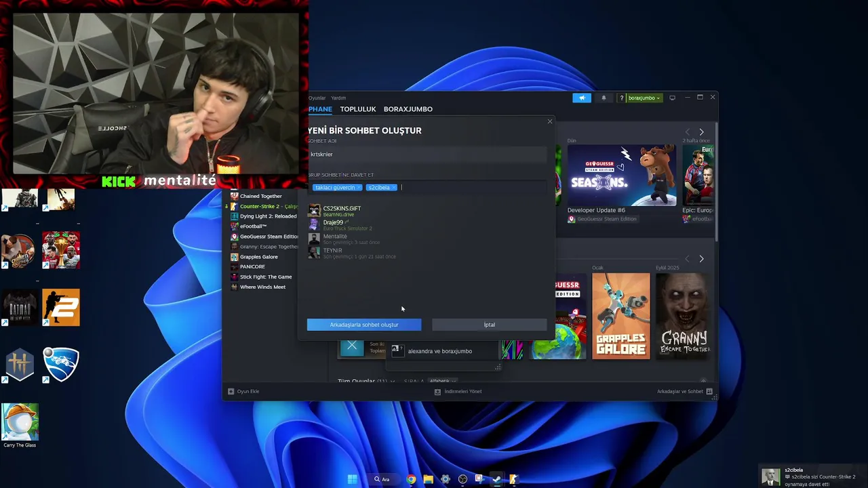Open the Counter-Strike 2 desktop shortcut
This screenshot has height=488, width=868.
tap(61, 308)
